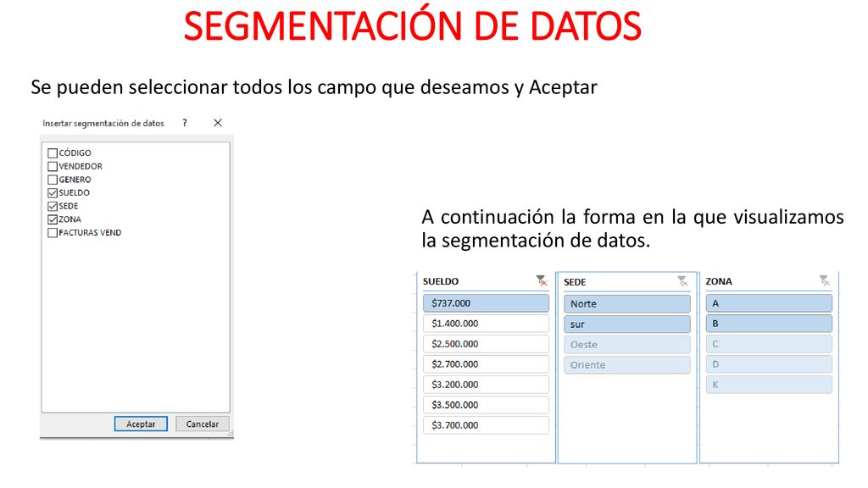Click zone K in ZONA slicer

click(x=769, y=385)
